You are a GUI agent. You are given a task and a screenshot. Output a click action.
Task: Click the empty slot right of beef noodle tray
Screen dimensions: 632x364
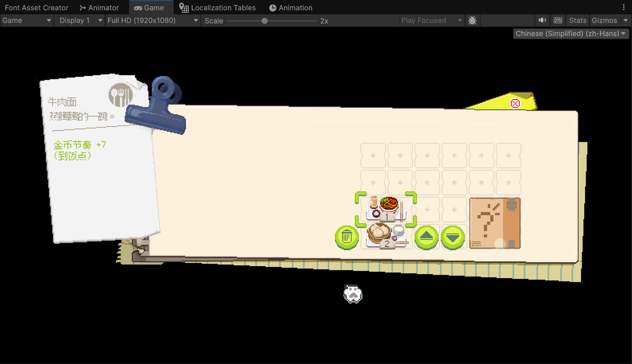click(x=427, y=209)
